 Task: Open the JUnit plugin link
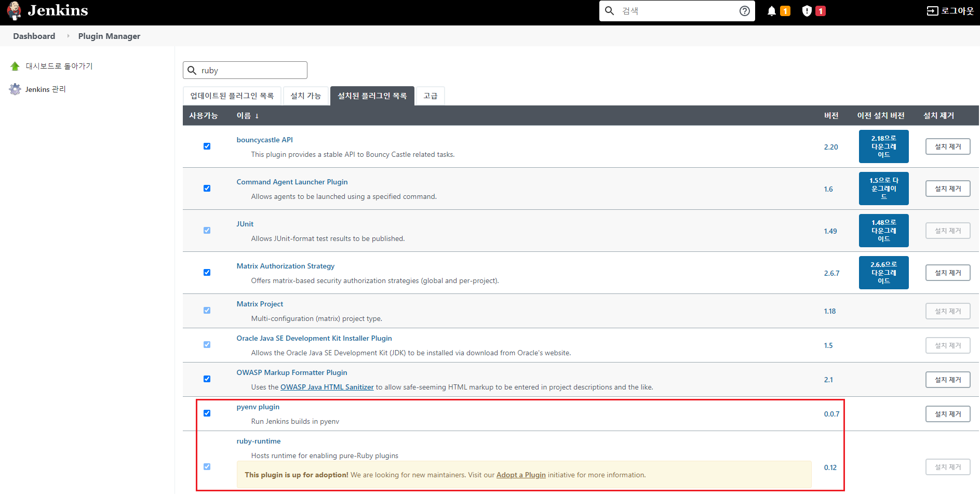click(245, 224)
